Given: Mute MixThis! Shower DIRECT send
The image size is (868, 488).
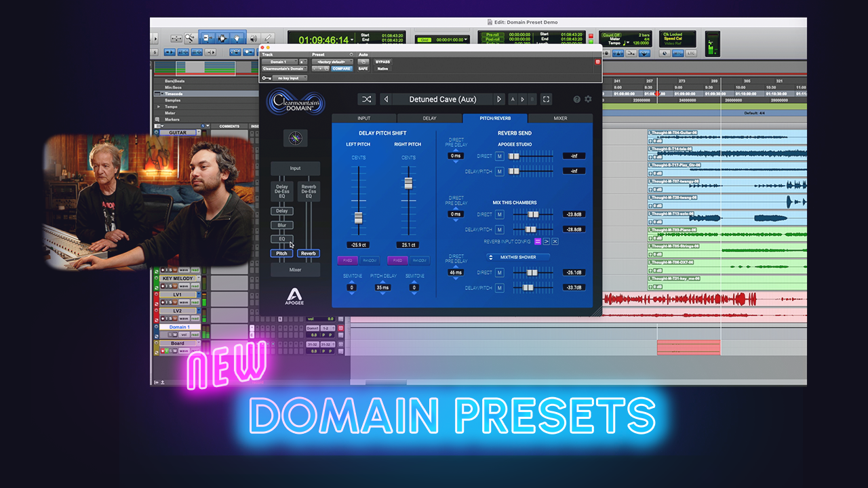Looking at the screenshot, I should click(x=500, y=272).
